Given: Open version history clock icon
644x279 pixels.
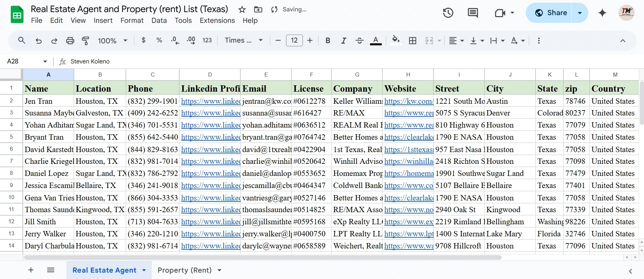Looking at the screenshot, I should point(448,13).
